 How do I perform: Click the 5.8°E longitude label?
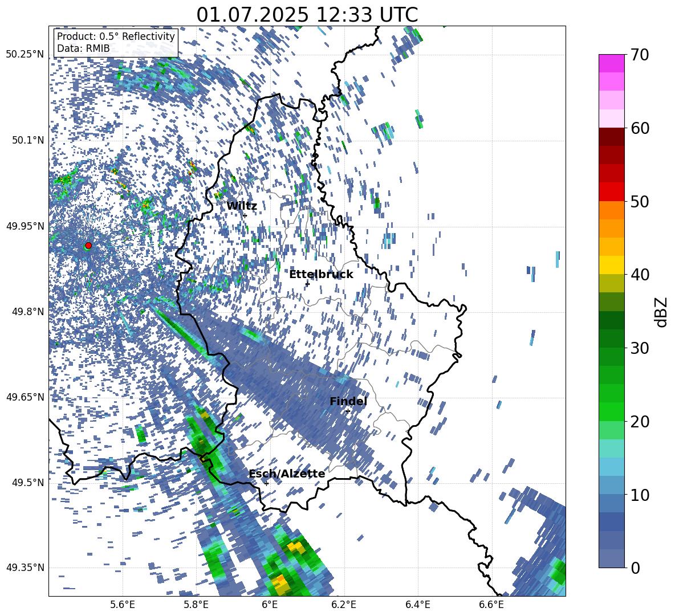[x=196, y=605]
